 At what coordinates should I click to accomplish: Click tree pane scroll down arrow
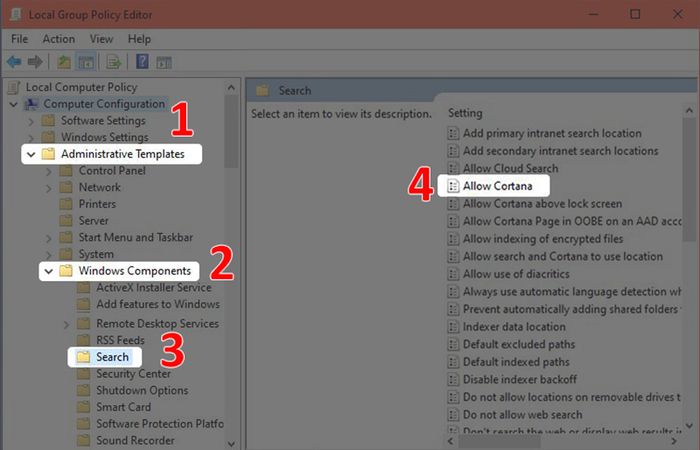point(231,444)
